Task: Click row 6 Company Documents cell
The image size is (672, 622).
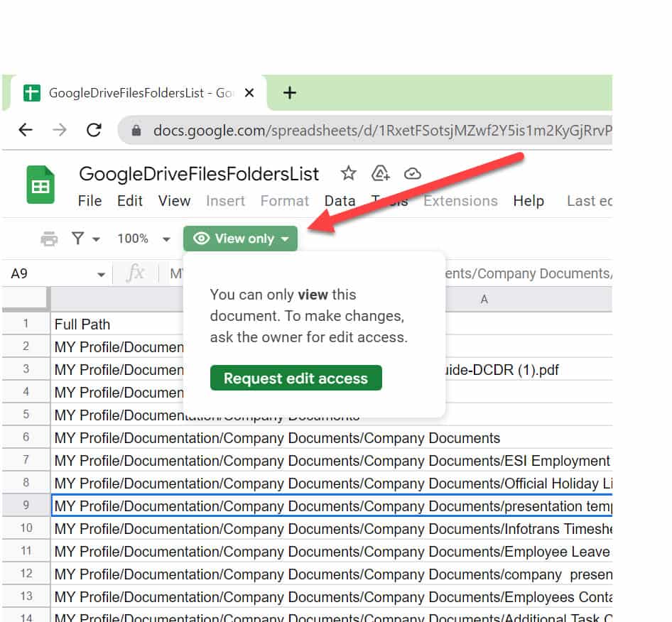Action: pos(332,438)
